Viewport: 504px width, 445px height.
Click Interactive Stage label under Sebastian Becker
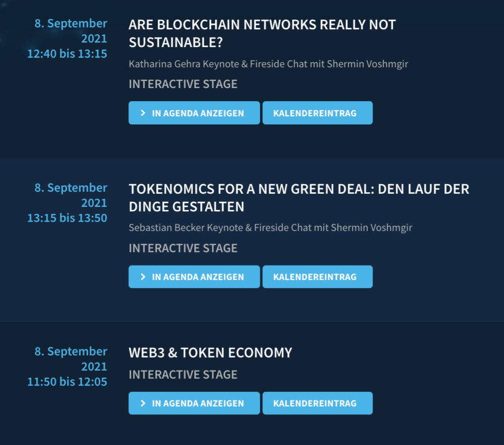(x=183, y=248)
